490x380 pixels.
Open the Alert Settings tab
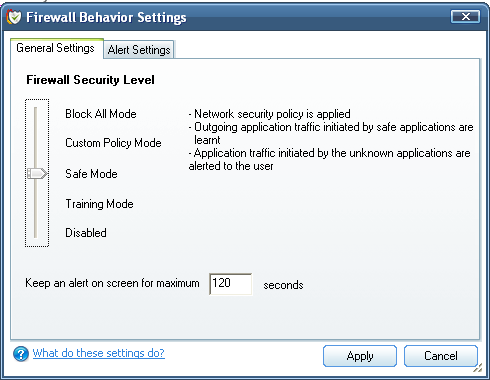click(x=139, y=50)
